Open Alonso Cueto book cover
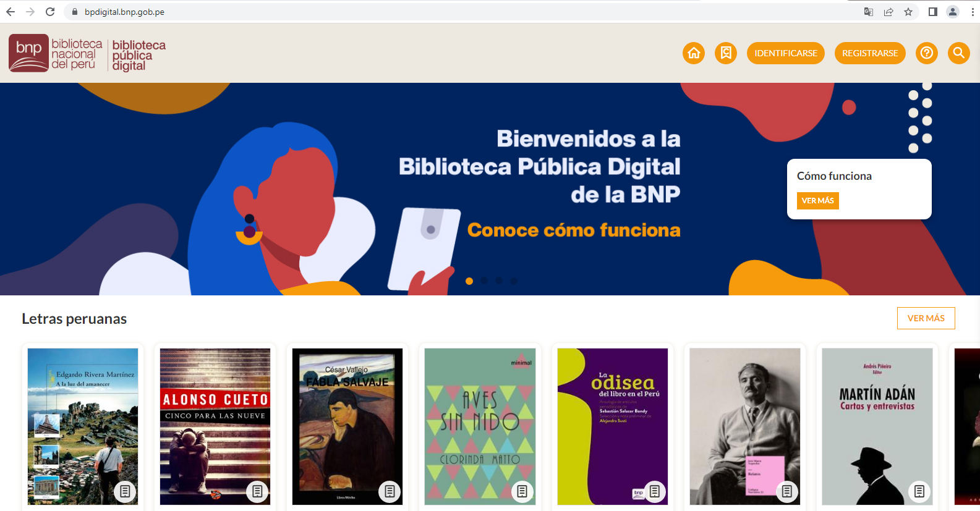This screenshot has width=980, height=511. tap(215, 426)
